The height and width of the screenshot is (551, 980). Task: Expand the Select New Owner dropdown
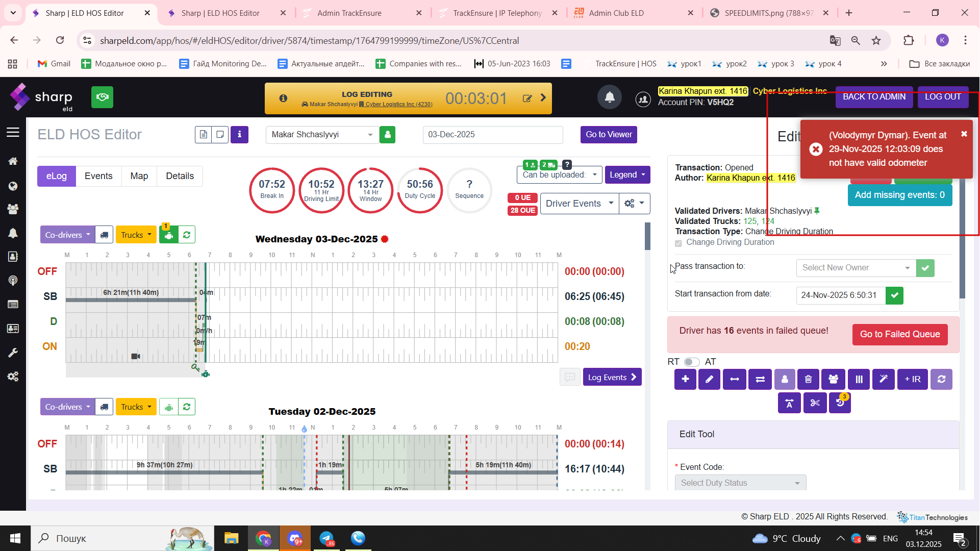click(x=856, y=268)
